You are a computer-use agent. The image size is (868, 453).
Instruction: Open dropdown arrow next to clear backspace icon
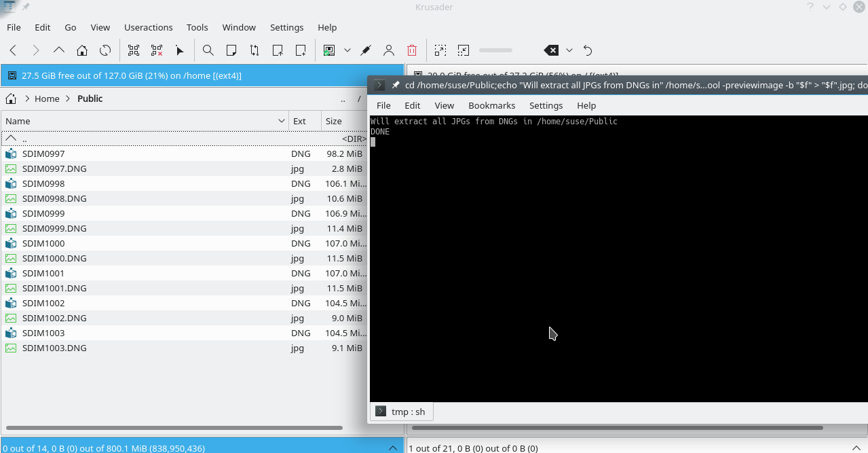click(x=569, y=50)
